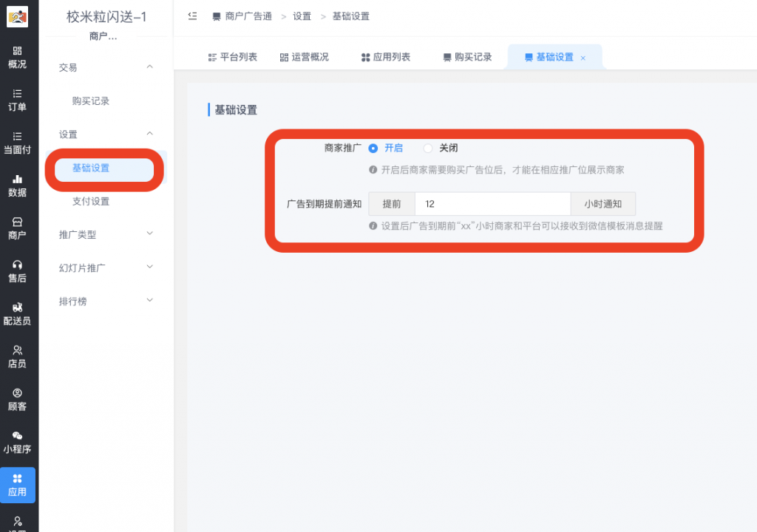Click the notification hours input showing 12
The image size is (757, 532).
coord(492,203)
